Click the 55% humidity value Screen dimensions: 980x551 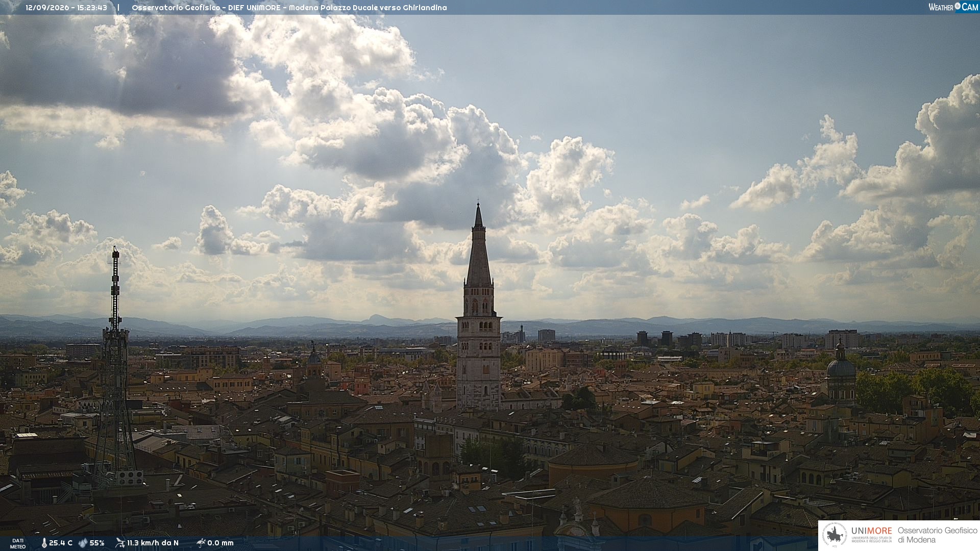point(97,543)
